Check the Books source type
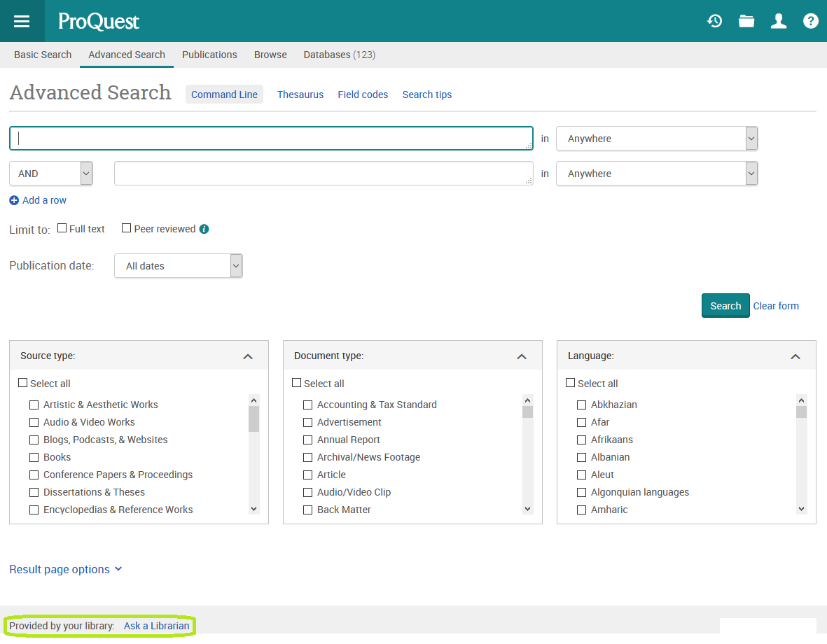The image size is (827, 644). coord(34,457)
